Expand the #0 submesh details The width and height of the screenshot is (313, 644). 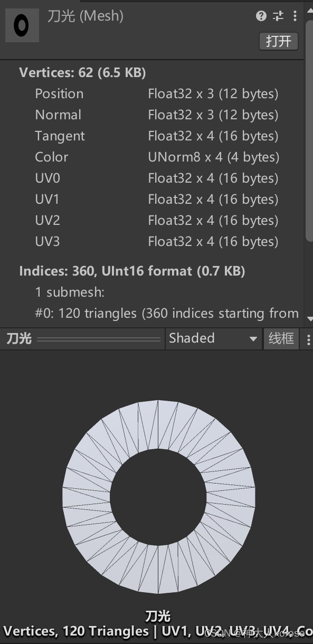(x=158, y=312)
